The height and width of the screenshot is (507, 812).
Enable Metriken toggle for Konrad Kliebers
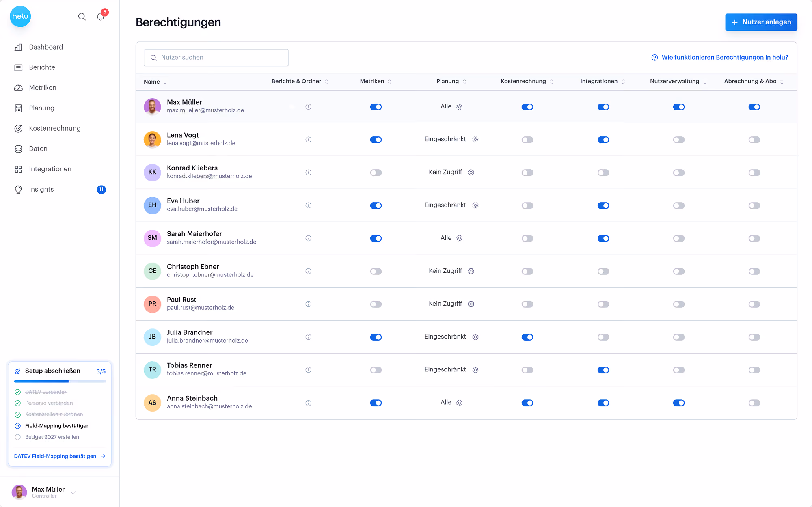[x=376, y=173]
